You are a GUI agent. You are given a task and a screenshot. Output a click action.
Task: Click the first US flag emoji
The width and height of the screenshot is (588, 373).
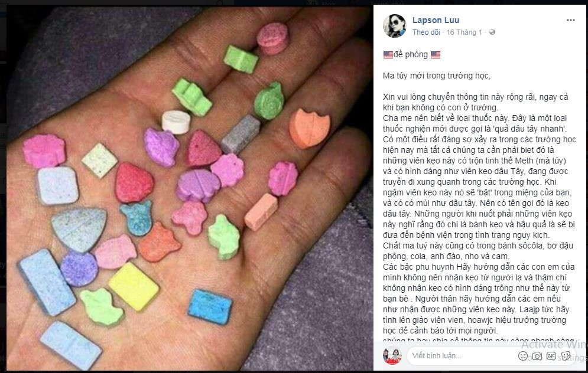click(388, 55)
